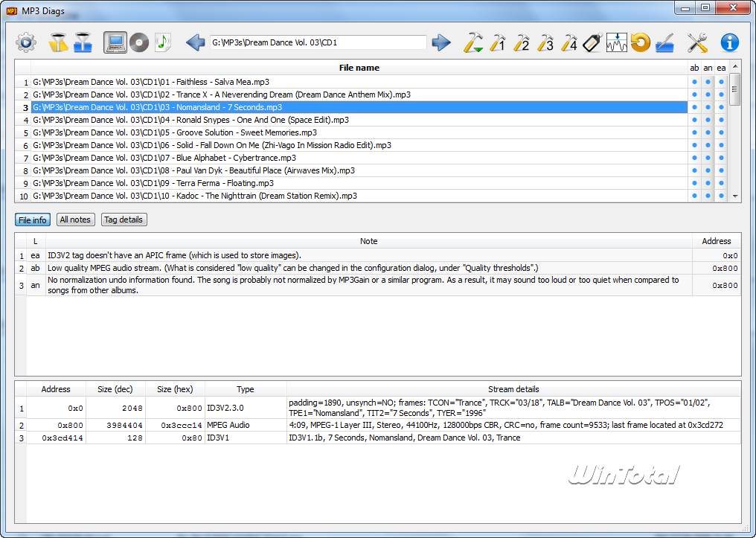Select the Trance X Neverending Dream file row

coord(359,95)
